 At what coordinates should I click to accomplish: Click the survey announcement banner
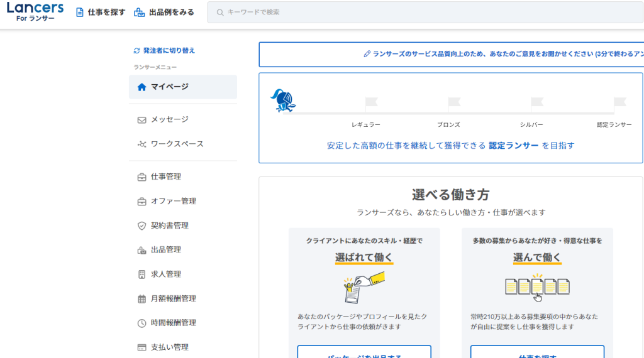(451, 55)
